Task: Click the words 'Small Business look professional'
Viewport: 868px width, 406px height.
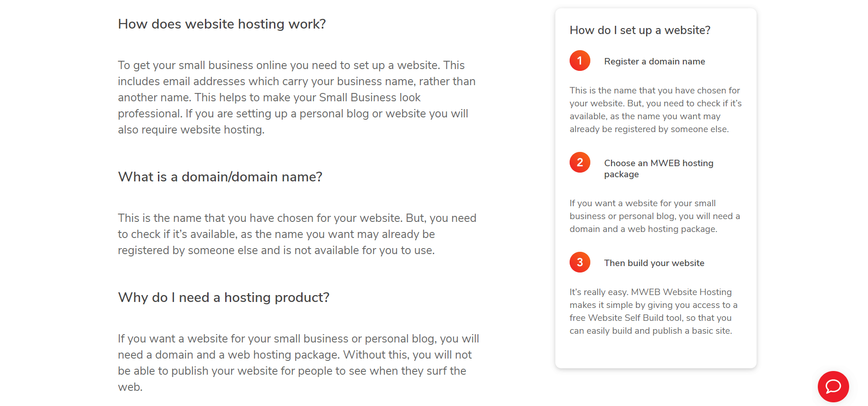Action: point(269,105)
